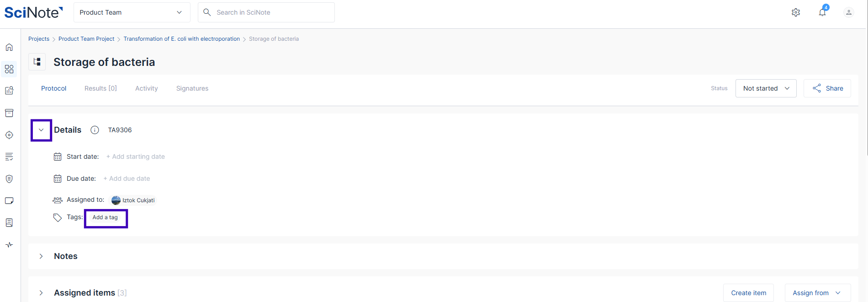Expand the Assigned items section

coord(41,293)
